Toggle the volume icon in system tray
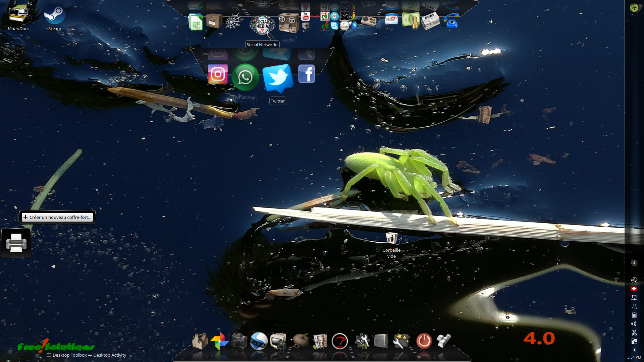The height and width of the screenshot is (362, 644). coord(634,324)
